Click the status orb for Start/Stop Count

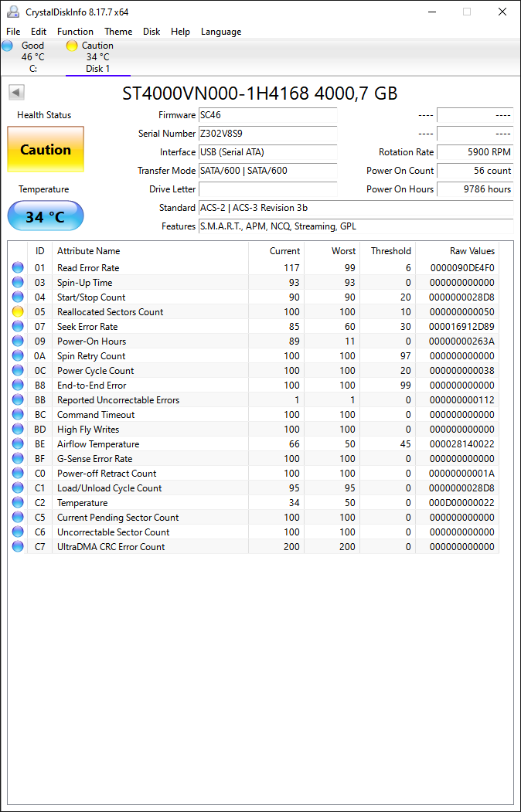pos(18,297)
